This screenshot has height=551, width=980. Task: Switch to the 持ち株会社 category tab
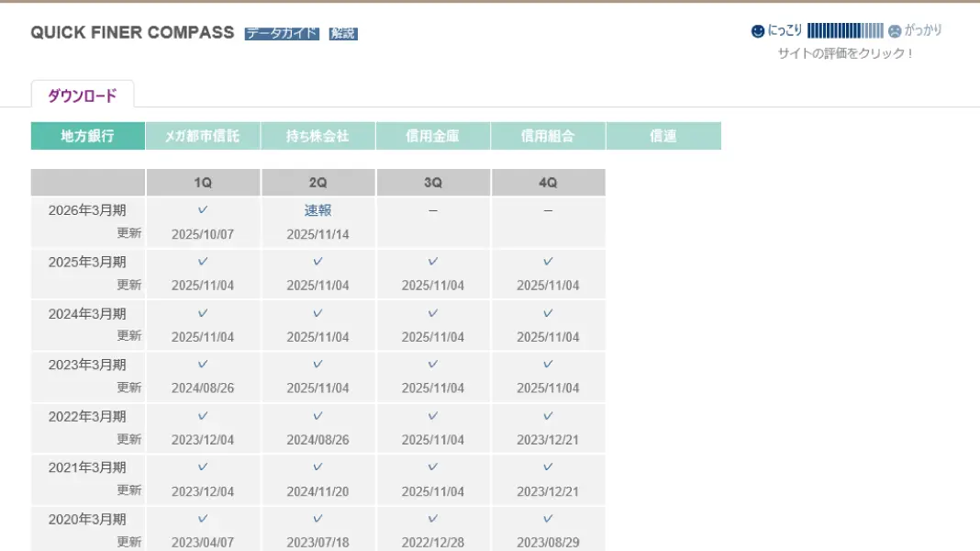pyautogui.click(x=317, y=136)
